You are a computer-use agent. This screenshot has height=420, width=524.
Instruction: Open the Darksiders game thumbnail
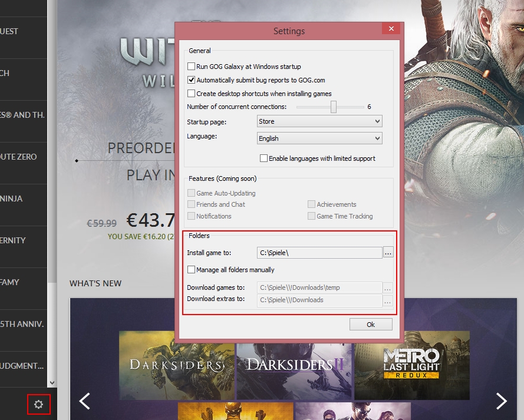click(x=177, y=365)
